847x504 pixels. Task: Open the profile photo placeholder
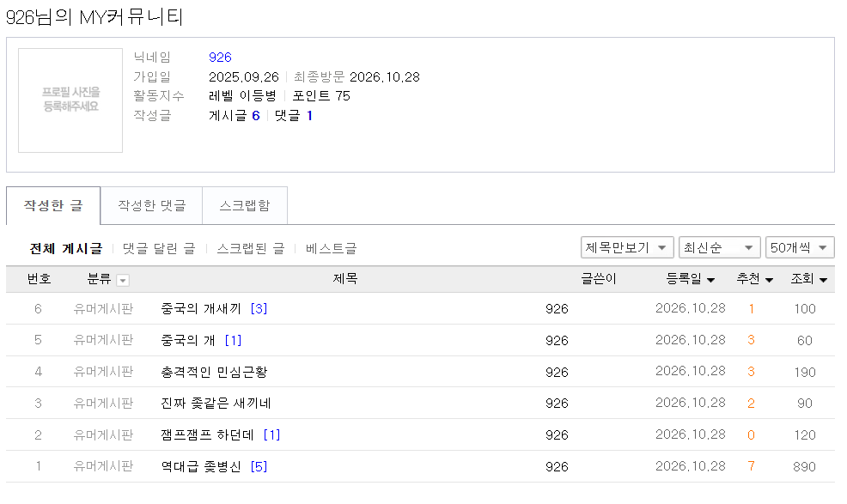(70, 100)
